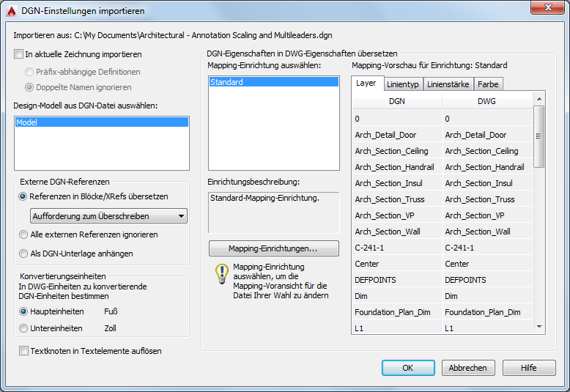
Task: Open the Linienstärke tab
Action: 448,84
